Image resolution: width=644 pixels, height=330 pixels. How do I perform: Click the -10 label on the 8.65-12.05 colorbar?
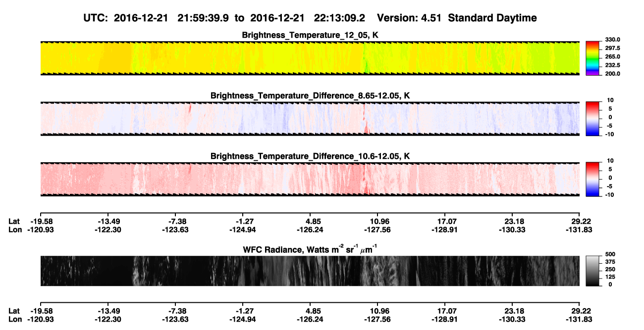pos(610,134)
